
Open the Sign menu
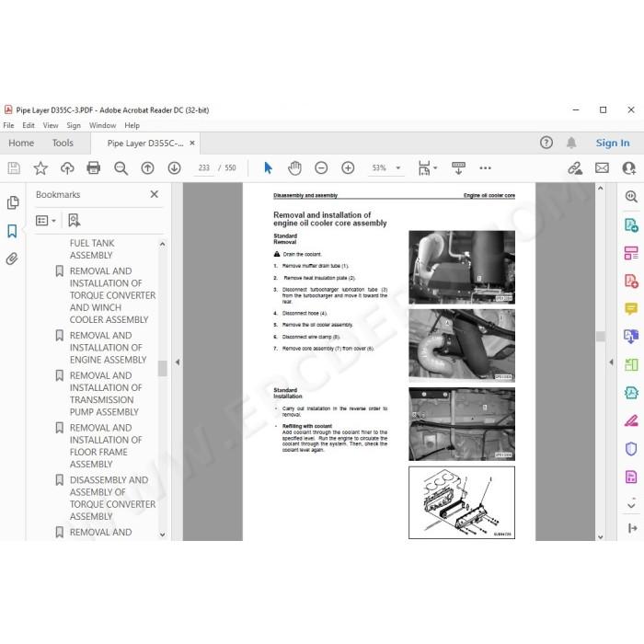[x=74, y=125]
